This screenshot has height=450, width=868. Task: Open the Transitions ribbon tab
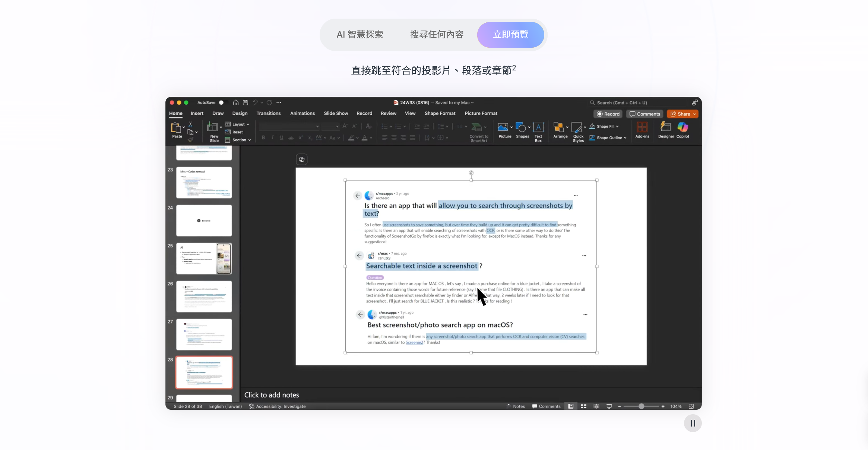[268, 113]
